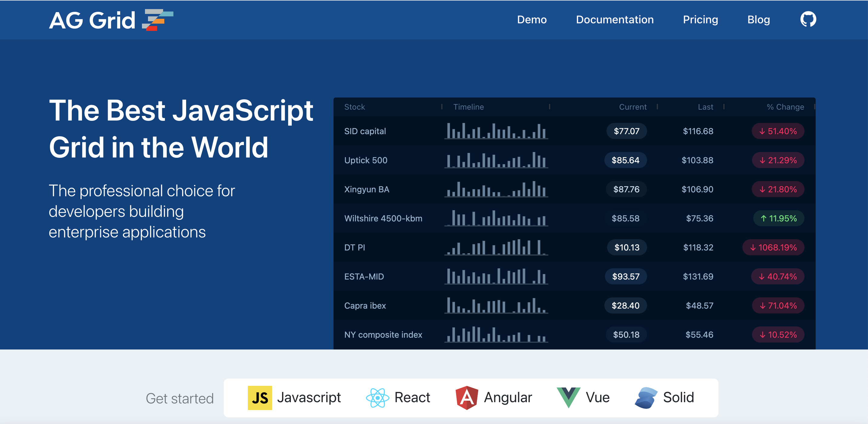This screenshot has height=424, width=868.
Task: Click the SID capital timeline sparkline
Action: (496, 131)
